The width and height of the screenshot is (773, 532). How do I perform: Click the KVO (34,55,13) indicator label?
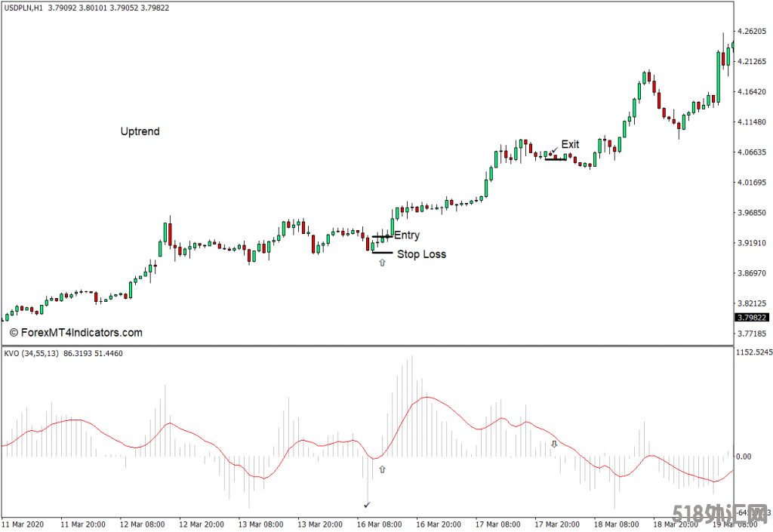tap(31, 353)
